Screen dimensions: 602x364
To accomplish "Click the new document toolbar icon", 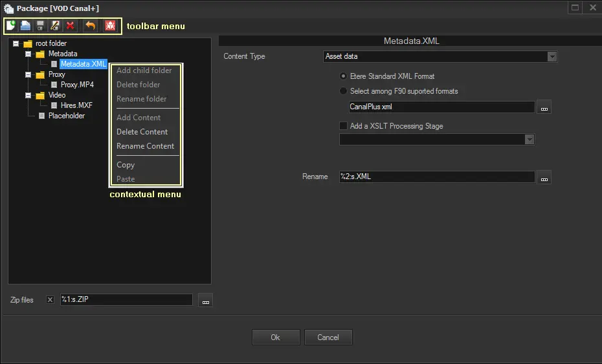I will pos(11,26).
